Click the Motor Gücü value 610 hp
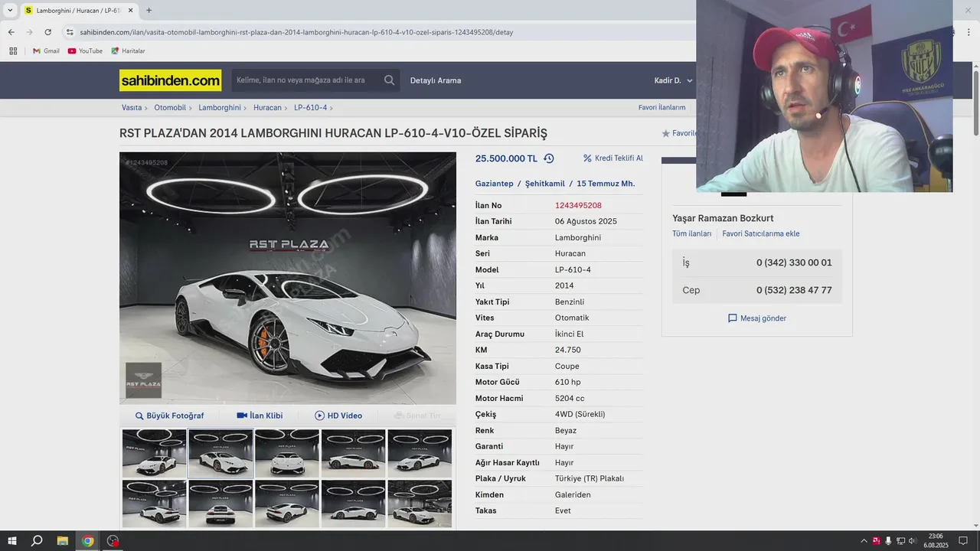This screenshot has width=980, height=551. point(567,382)
